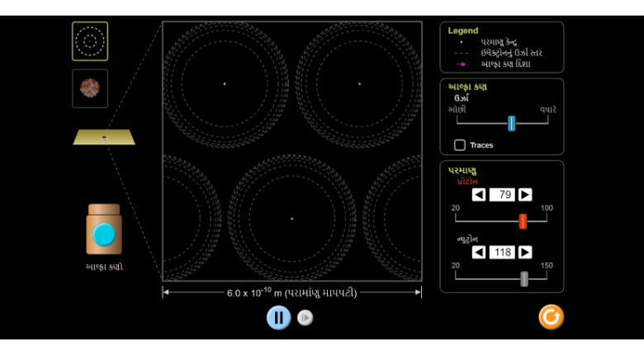Viewport: 644px width, 355px height.
Task: Decrease neutron count with the left arrow
Action: [x=479, y=252]
